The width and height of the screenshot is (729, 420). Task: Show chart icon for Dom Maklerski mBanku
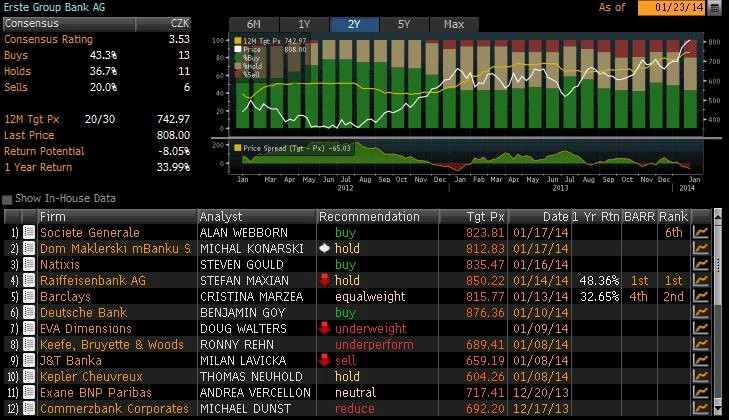tap(701, 248)
